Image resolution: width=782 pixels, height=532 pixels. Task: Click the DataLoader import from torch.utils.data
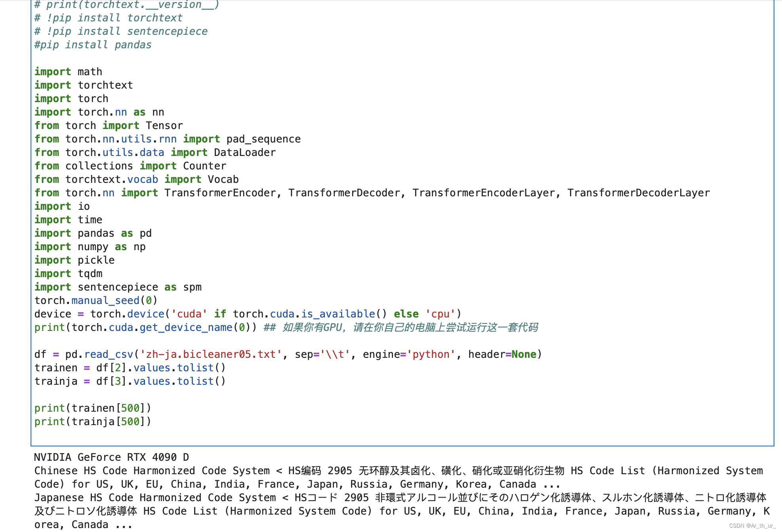[154, 152]
